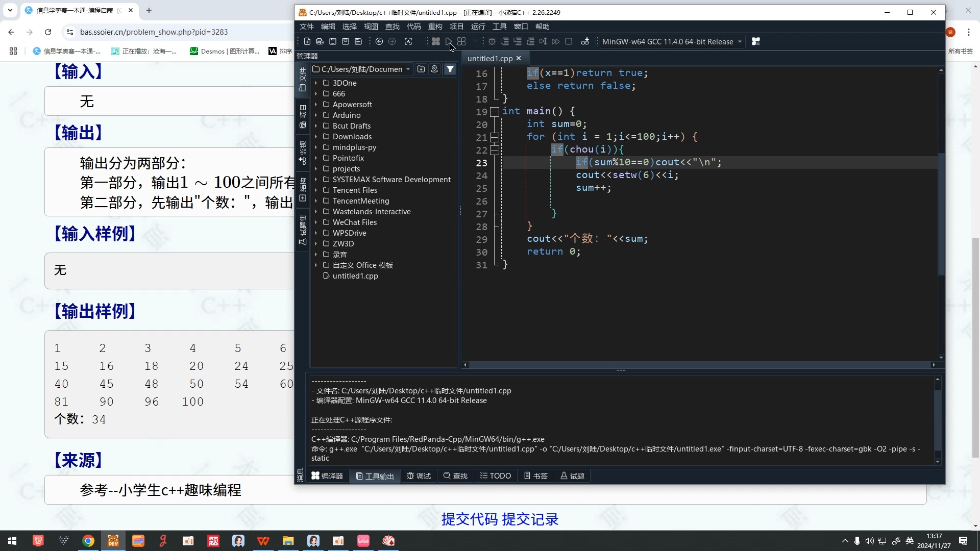Screen dimensions: 980x551
Task: Click the 提交代码 link on webpage
Action: 469,519
